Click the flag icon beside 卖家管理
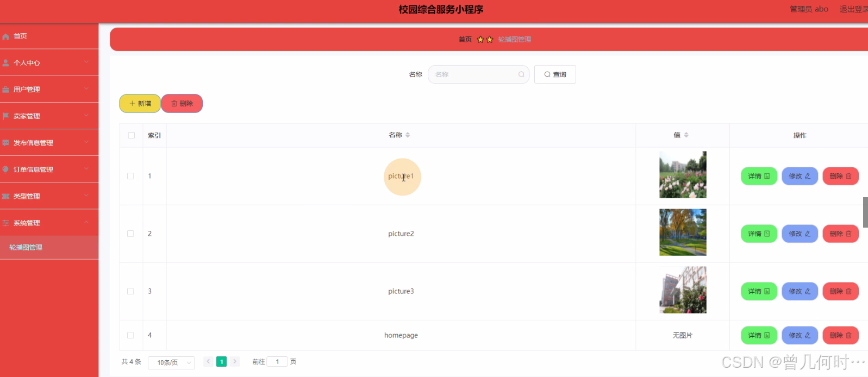The image size is (868, 377). 5,116
